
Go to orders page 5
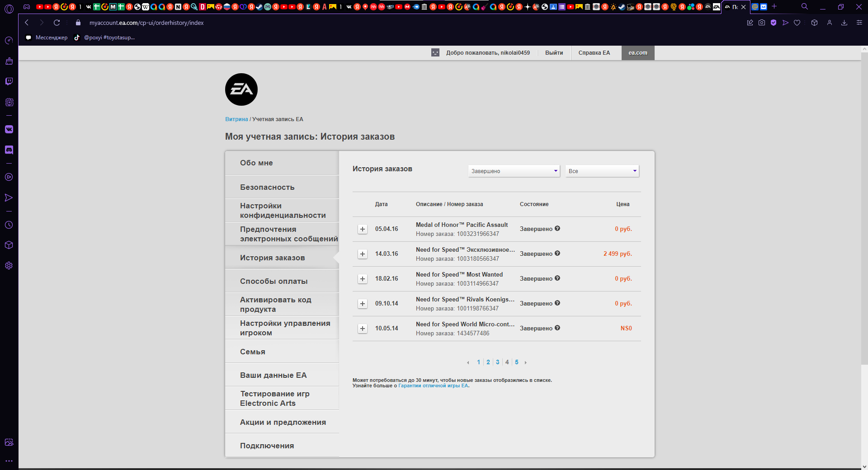pyautogui.click(x=517, y=362)
